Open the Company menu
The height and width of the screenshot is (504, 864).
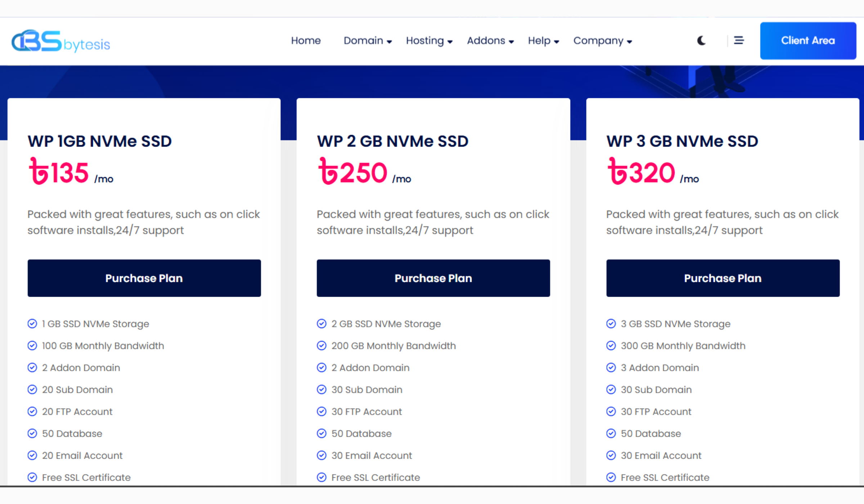pos(602,41)
